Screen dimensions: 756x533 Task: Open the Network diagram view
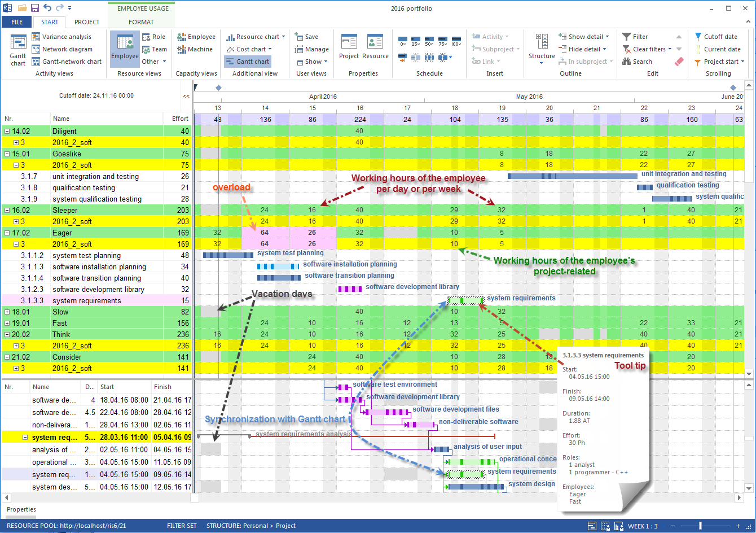pos(61,49)
